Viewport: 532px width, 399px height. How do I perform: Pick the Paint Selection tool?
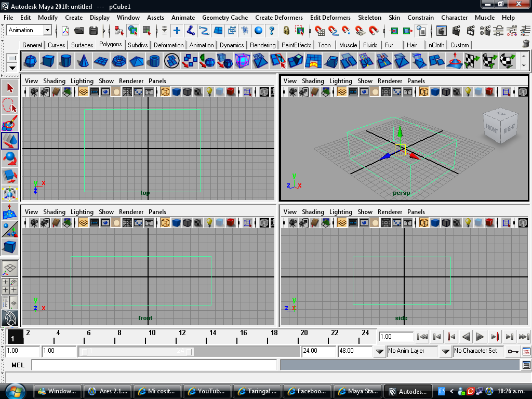click(x=10, y=124)
